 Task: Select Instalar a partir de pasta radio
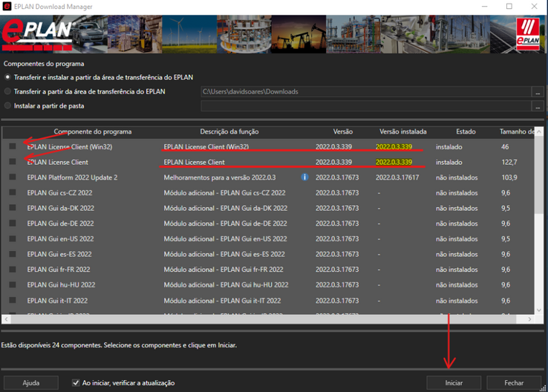(x=7, y=105)
